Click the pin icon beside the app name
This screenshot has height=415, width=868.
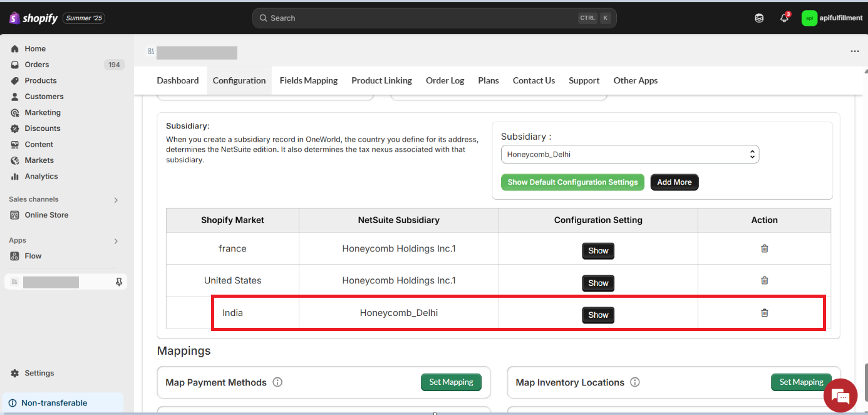(119, 282)
